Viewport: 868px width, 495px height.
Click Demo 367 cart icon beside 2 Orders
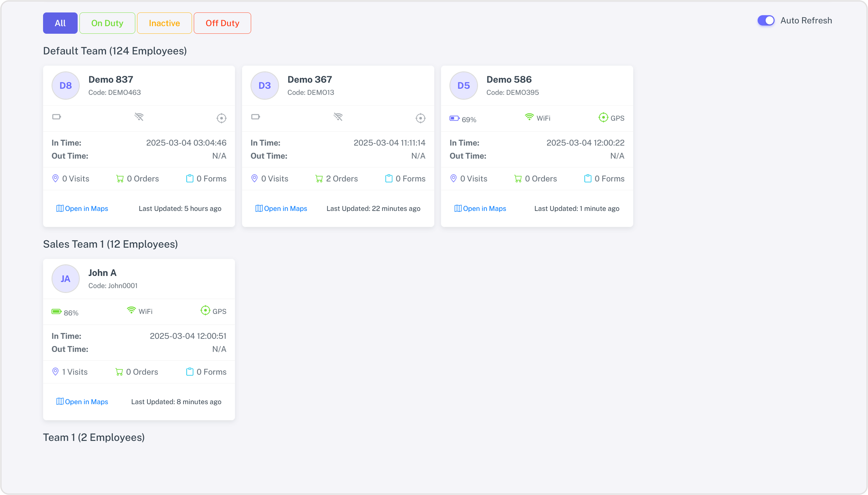(319, 179)
